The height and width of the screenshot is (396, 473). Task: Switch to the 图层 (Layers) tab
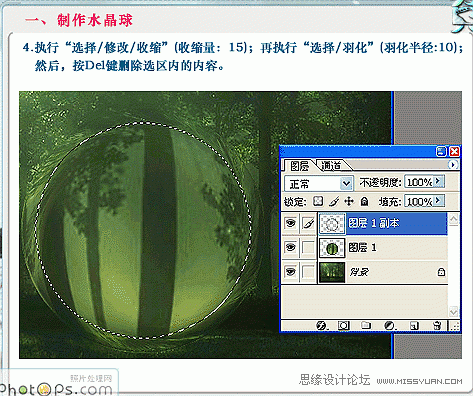(x=299, y=165)
